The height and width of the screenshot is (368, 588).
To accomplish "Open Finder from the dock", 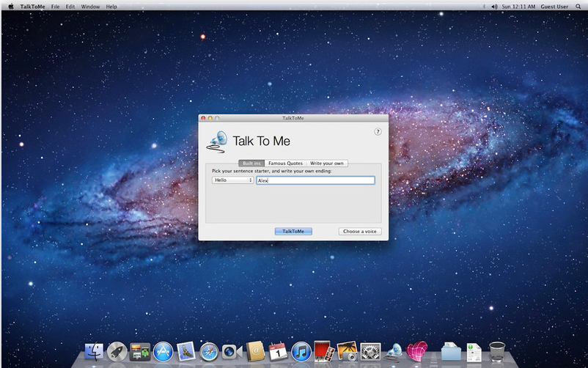I will 94,352.
